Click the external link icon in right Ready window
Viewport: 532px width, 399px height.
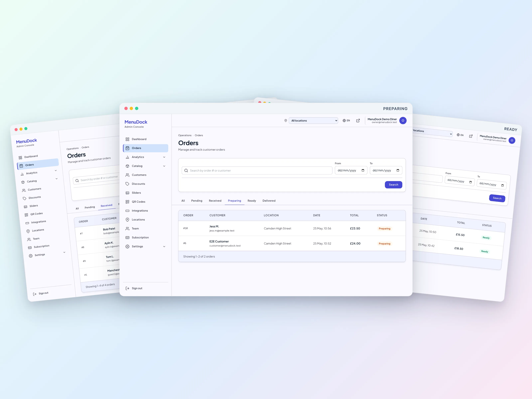(471, 136)
